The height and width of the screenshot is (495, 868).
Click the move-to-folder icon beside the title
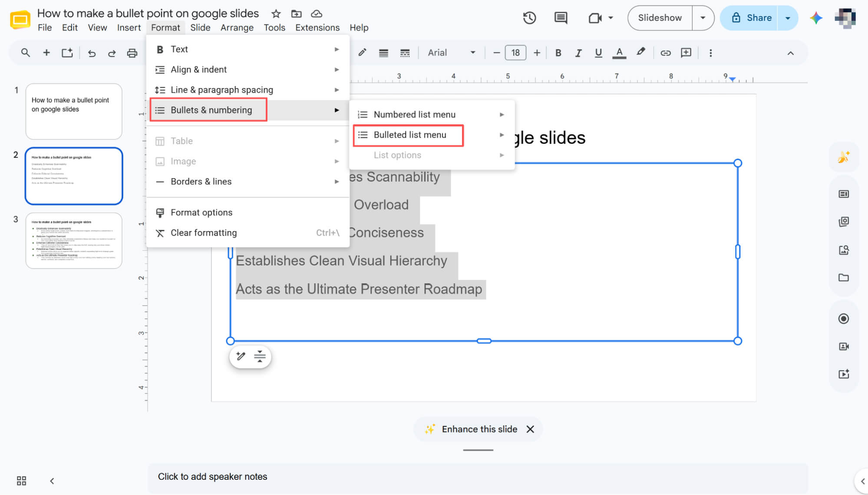[296, 14]
